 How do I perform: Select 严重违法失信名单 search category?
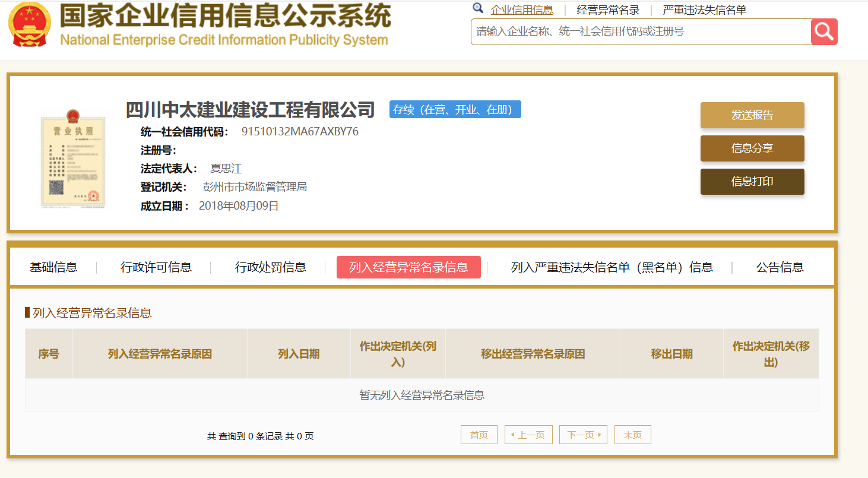[705, 10]
